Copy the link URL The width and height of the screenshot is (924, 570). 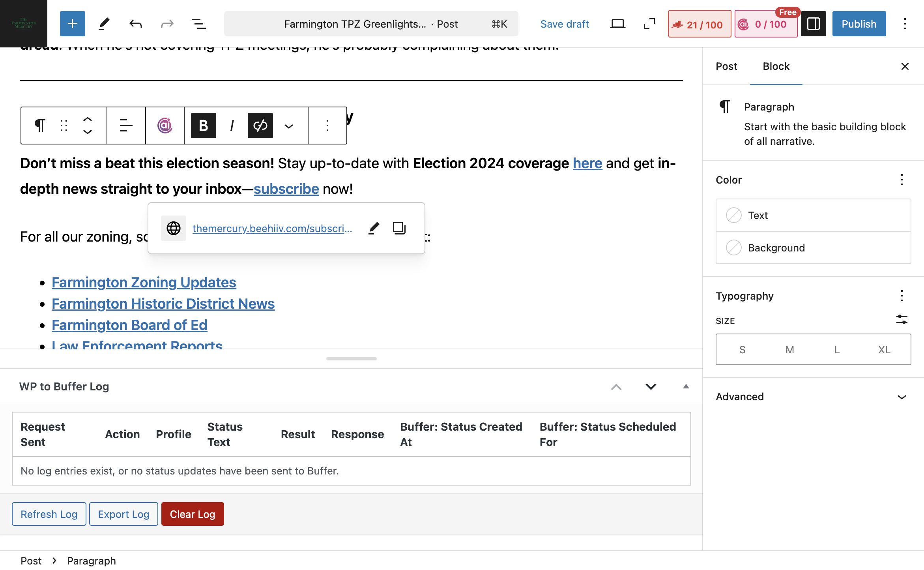(399, 228)
